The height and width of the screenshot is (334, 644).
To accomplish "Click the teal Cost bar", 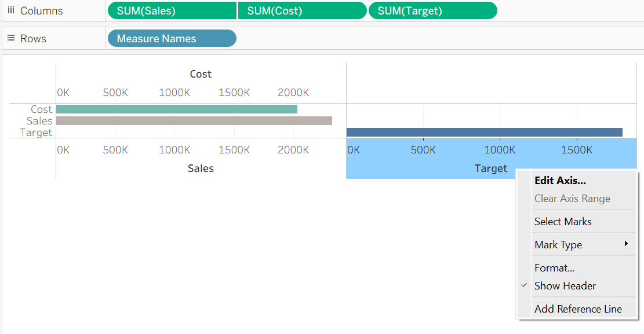I will pyautogui.click(x=176, y=109).
